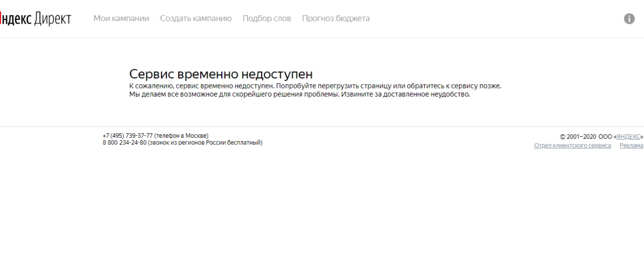
Task: Open the Реклама footer link
Action: pyautogui.click(x=631, y=146)
